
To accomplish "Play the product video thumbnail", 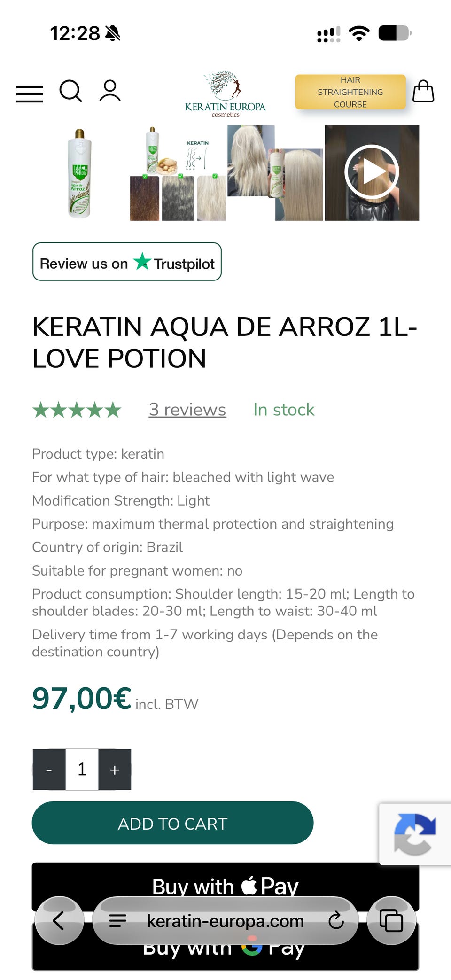I will point(372,173).
